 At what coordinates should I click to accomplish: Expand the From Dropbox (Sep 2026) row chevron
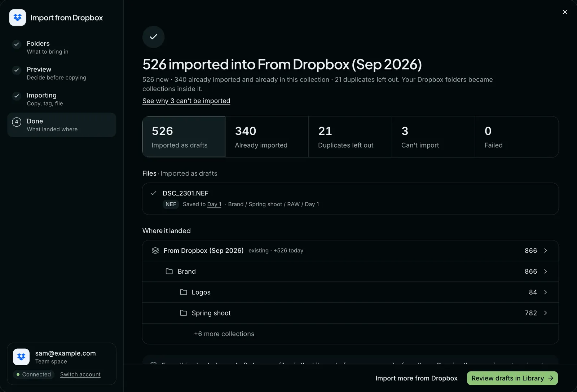[546, 251]
